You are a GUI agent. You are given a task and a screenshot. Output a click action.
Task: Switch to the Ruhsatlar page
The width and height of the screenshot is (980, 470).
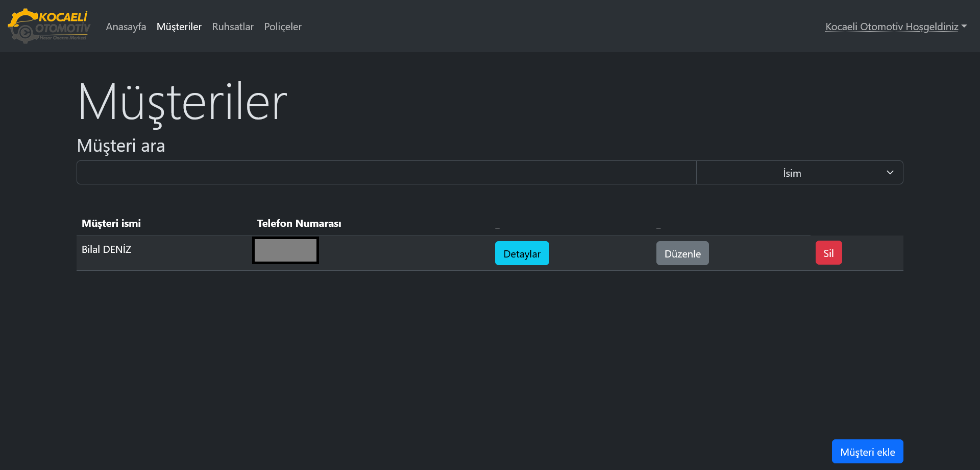tap(233, 27)
